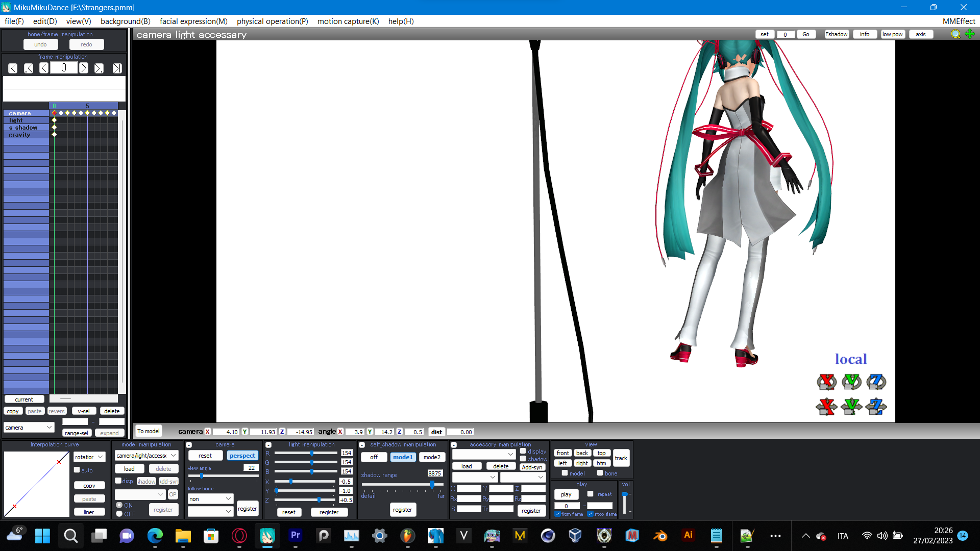Select the ON radio button
The image size is (980, 551).
119,505
